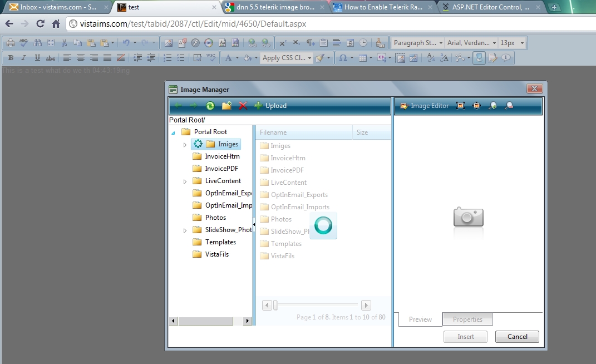The height and width of the screenshot is (364, 596).
Task: Click the Outdent icon
Action: (x=151, y=58)
